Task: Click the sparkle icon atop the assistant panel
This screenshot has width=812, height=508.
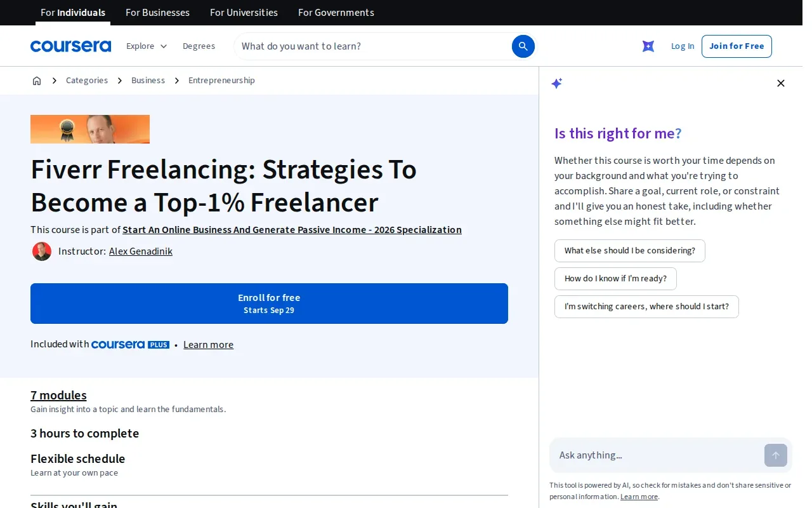Action: (557, 83)
